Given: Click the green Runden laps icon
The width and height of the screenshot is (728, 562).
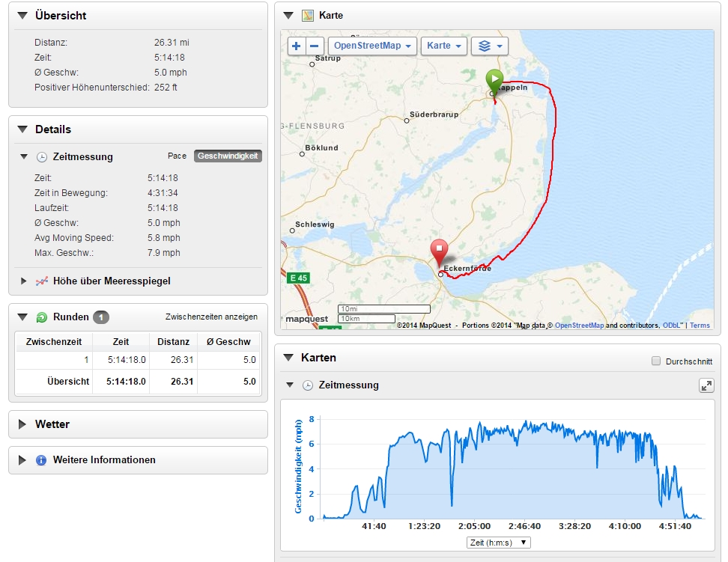Looking at the screenshot, I should pos(42,317).
